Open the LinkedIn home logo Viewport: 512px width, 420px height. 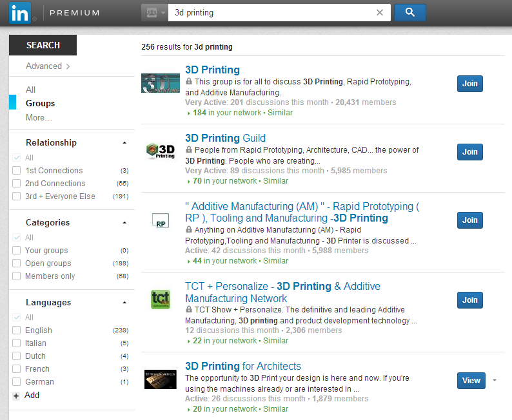pos(20,13)
